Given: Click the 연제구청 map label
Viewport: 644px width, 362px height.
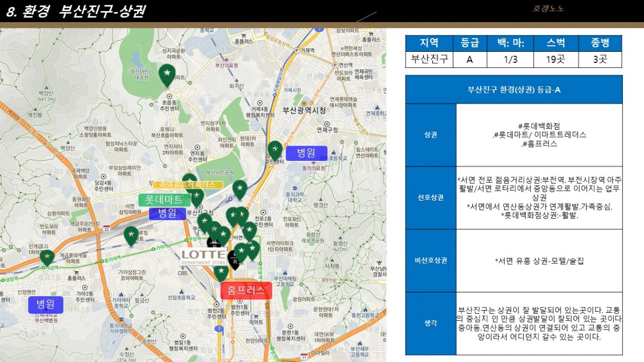Looking at the screenshot, I should click(327, 129).
